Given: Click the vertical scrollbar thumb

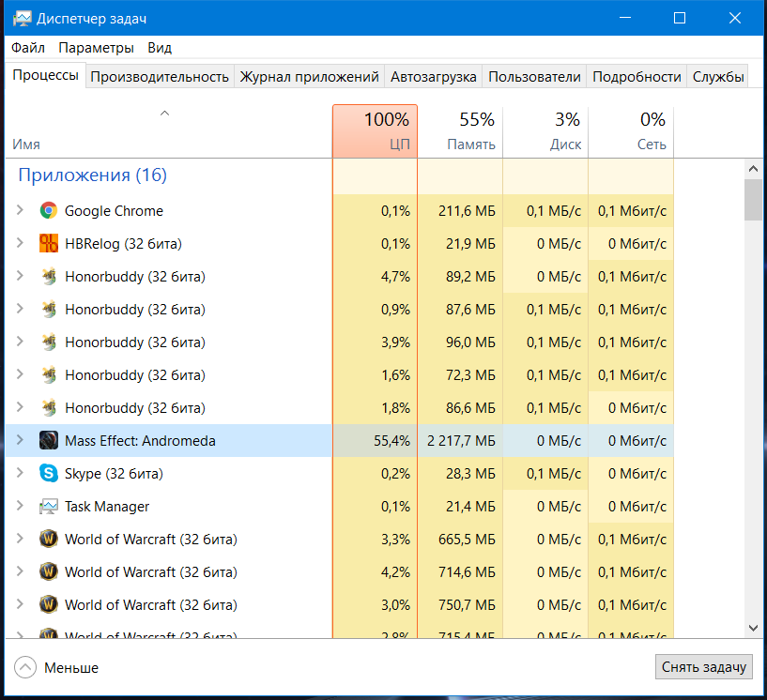Looking at the screenshot, I should [753, 200].
